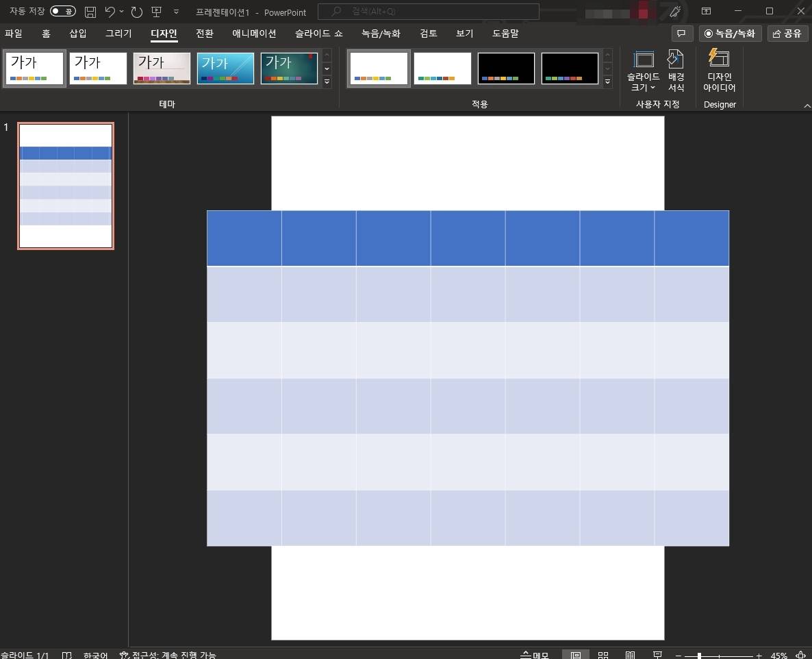Click the Undo arrow icon
The width and height of the screenshot is (812, 659).
(x=110, y=12)
